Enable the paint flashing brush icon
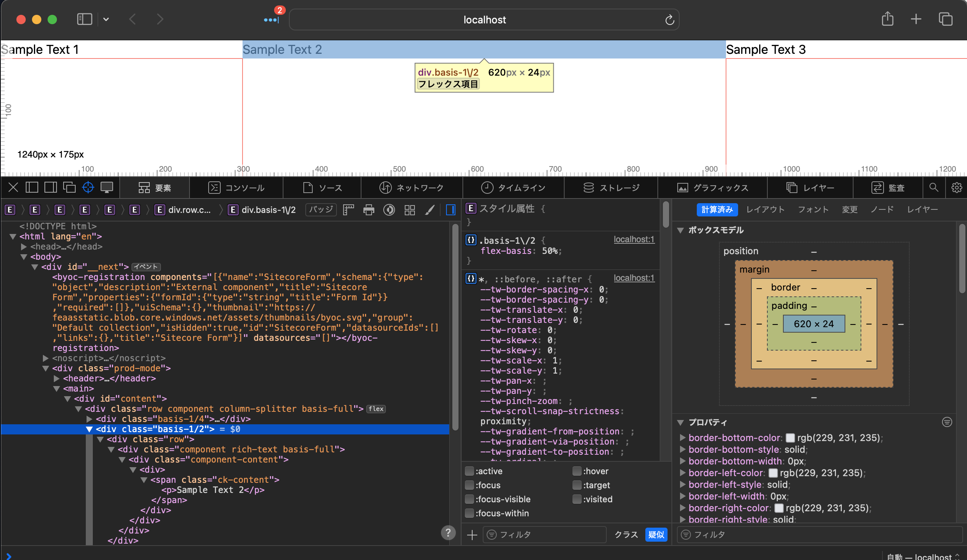967x560 pixels. pyautogui.click(x=430, y=210)
